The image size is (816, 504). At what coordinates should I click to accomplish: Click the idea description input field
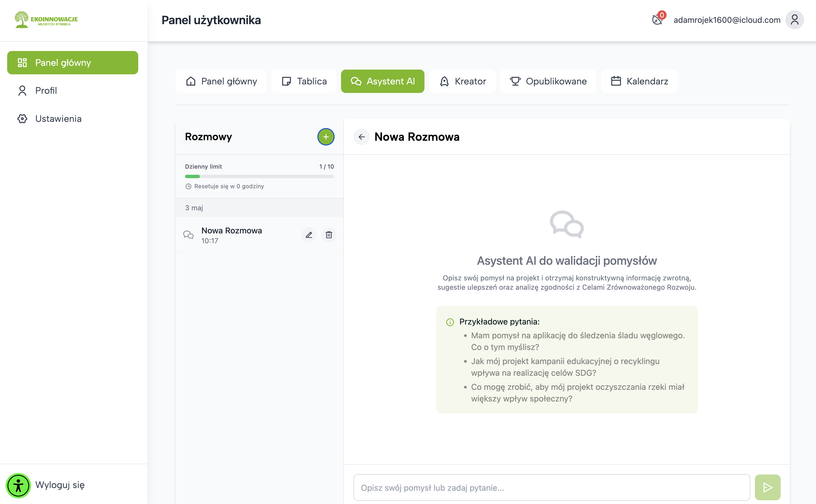coord(552,487)
